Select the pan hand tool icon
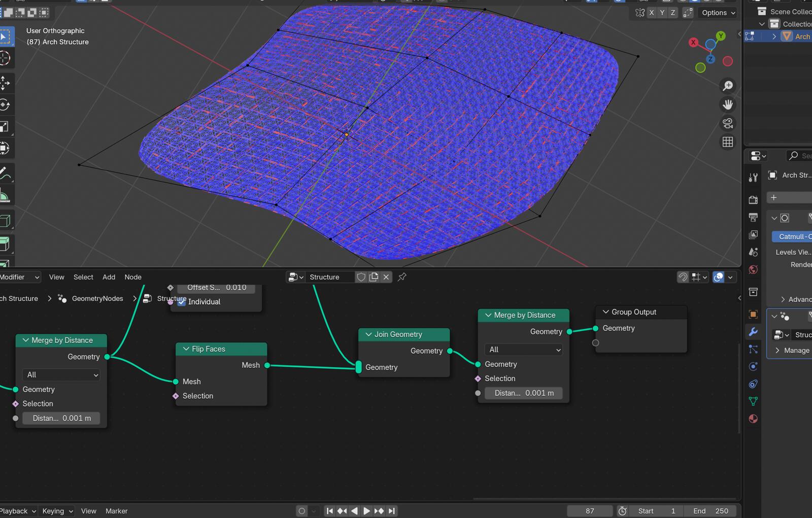812x518 pixels. 728,105
